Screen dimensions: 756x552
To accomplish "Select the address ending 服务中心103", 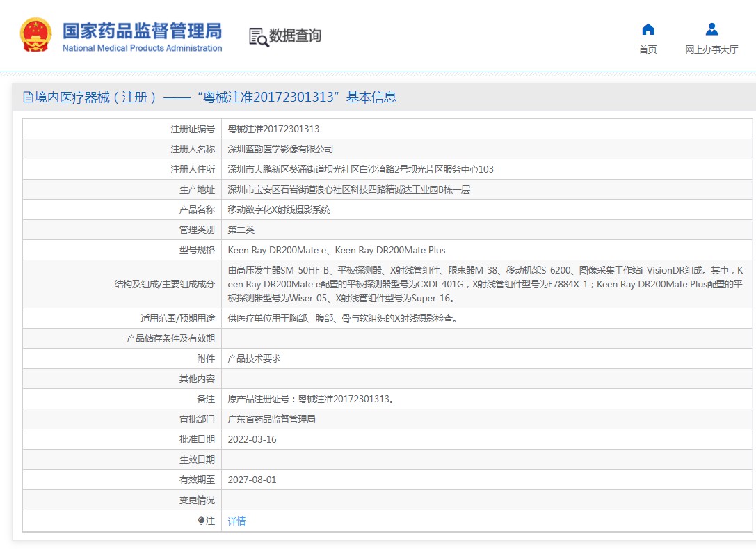I will coord(361,169).
